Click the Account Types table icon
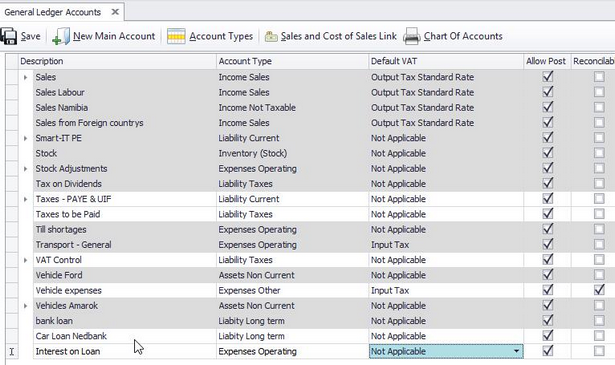The width and height of the screenshot is (615, 365). (x=176, y=36)
